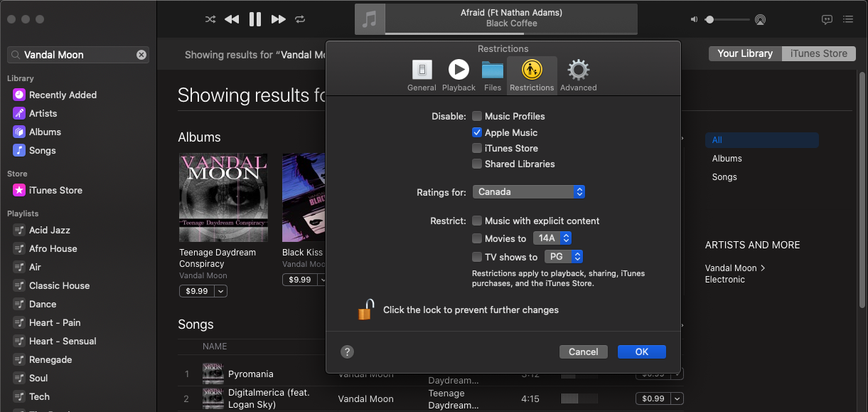Filter results by All

pos(761,140)
